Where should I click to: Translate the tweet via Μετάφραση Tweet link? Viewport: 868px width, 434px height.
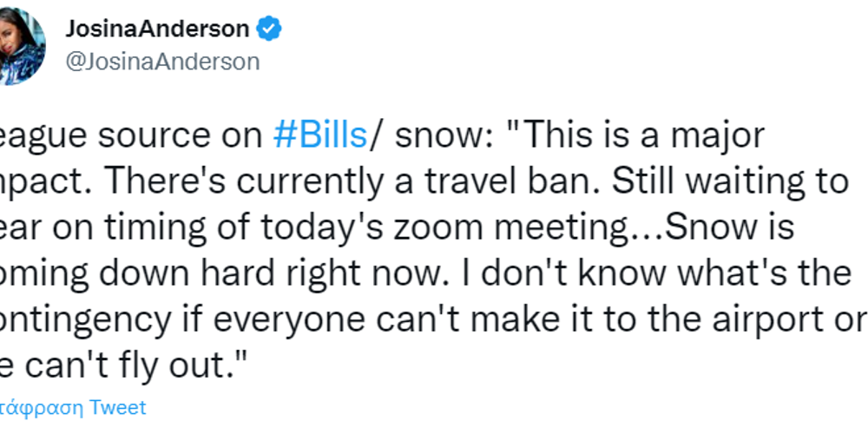73,407
